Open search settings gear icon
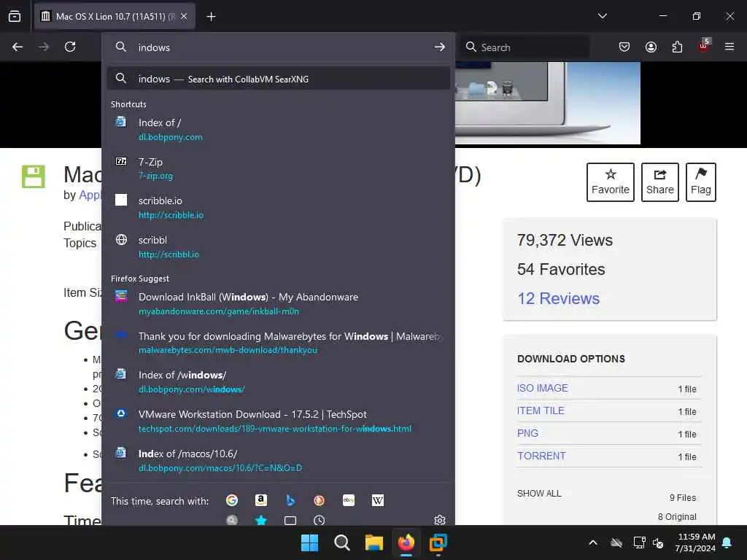The image size is (747, 560). tap(440, 520)
